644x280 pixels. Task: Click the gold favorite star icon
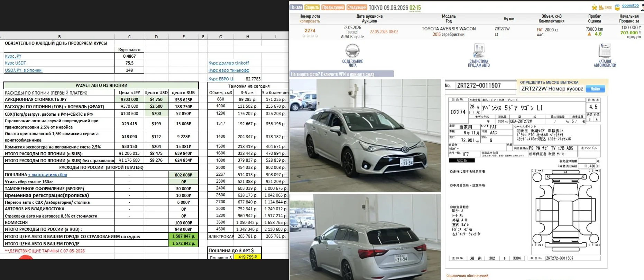594,8
